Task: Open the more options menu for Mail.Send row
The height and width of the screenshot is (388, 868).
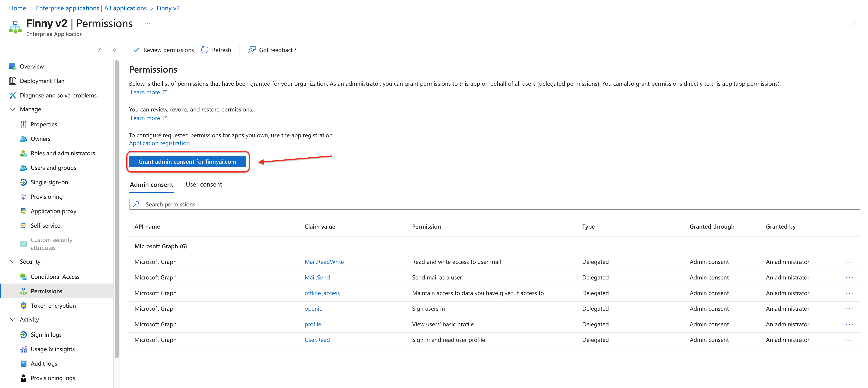Action: point(849,277)
